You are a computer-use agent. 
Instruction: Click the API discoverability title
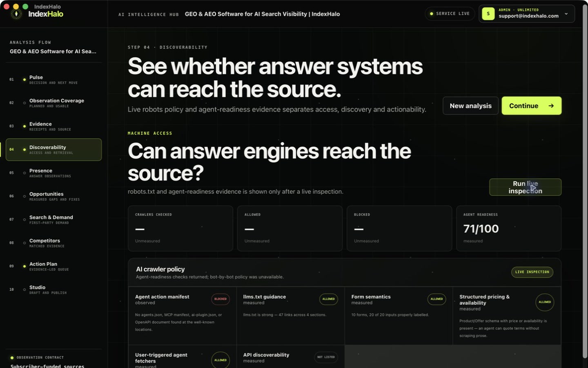tap(266, 355)
